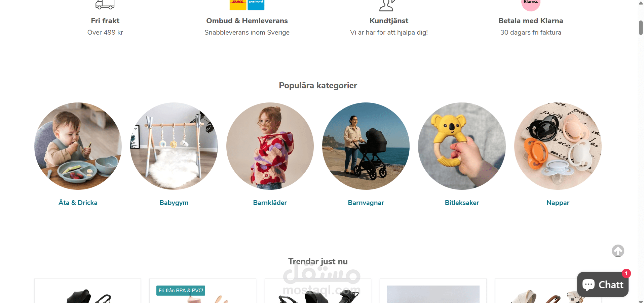Open the Barnvagnar stroller category image
The width and height of the screenshot is (644, 303).
366,146
